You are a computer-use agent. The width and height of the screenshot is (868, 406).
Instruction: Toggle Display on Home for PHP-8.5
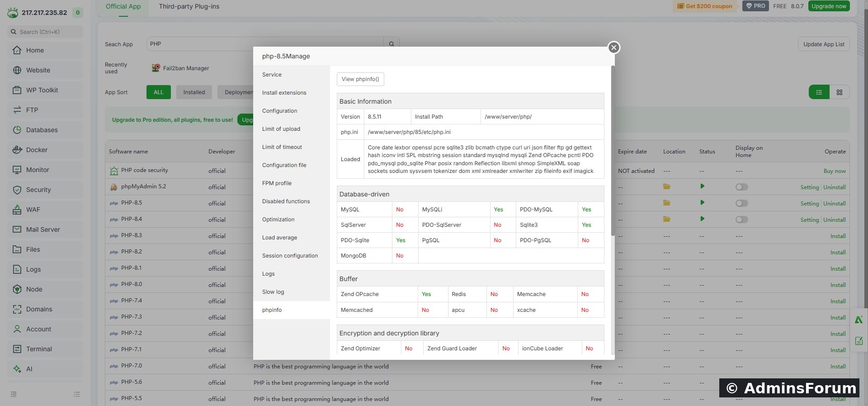741,203
